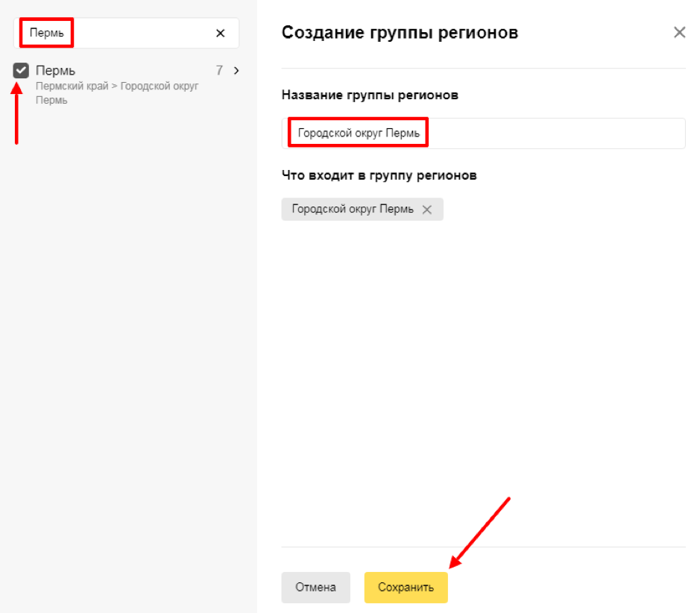Cancel creation by clicking Отмена
Screen dimensions: 700x613
[315, 588]
